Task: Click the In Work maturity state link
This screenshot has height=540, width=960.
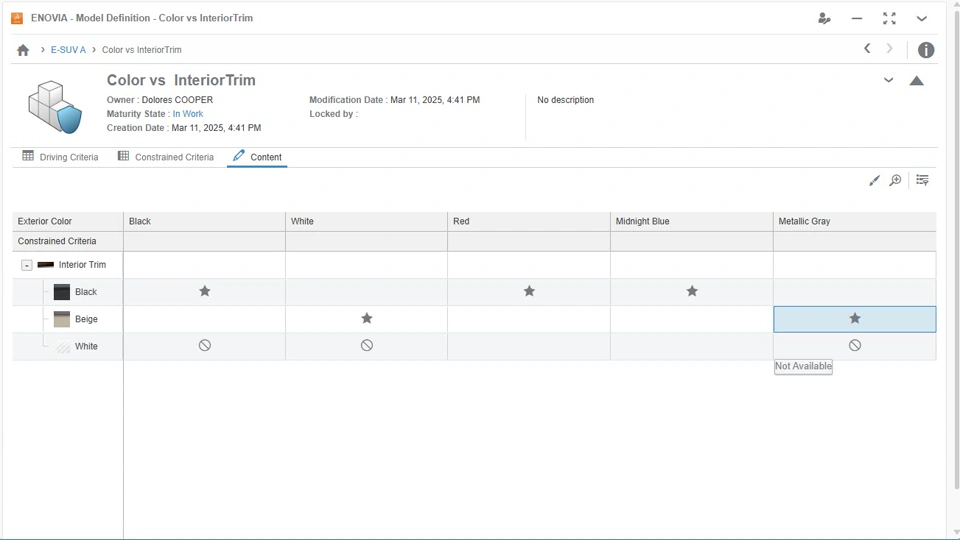Action: [x=188, y=114]
